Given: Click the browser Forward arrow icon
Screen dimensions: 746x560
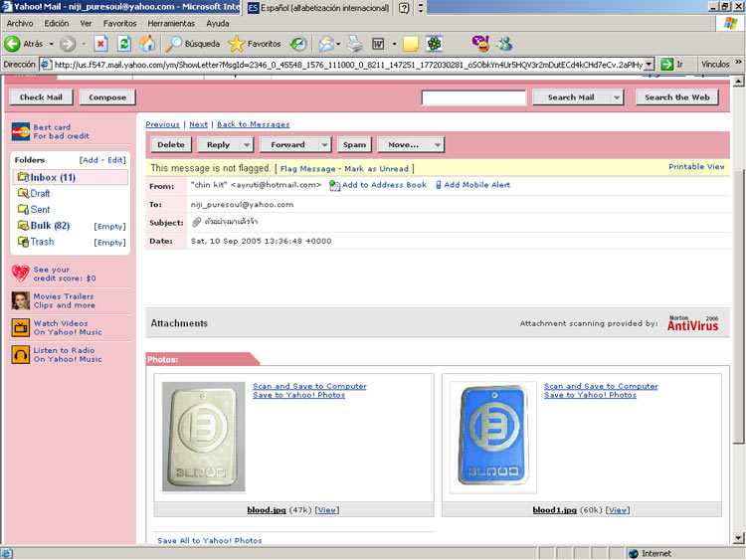Looking at the screenshot, I should click(68, 44).
